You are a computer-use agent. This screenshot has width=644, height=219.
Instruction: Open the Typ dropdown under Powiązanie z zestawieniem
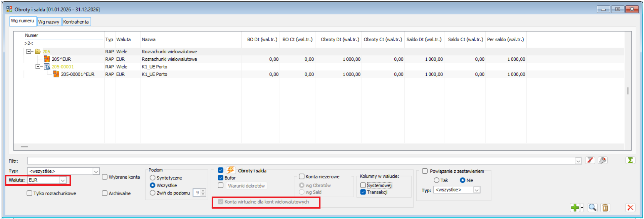[x=476, y=190]
